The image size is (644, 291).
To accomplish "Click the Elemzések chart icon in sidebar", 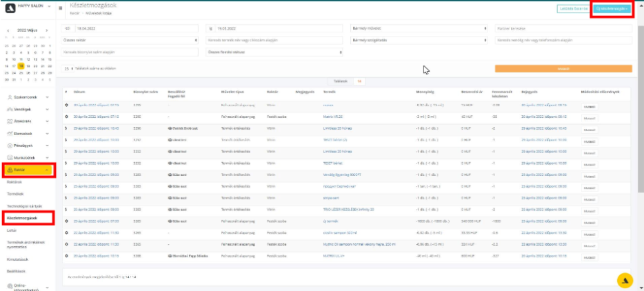I will (10, 133).
